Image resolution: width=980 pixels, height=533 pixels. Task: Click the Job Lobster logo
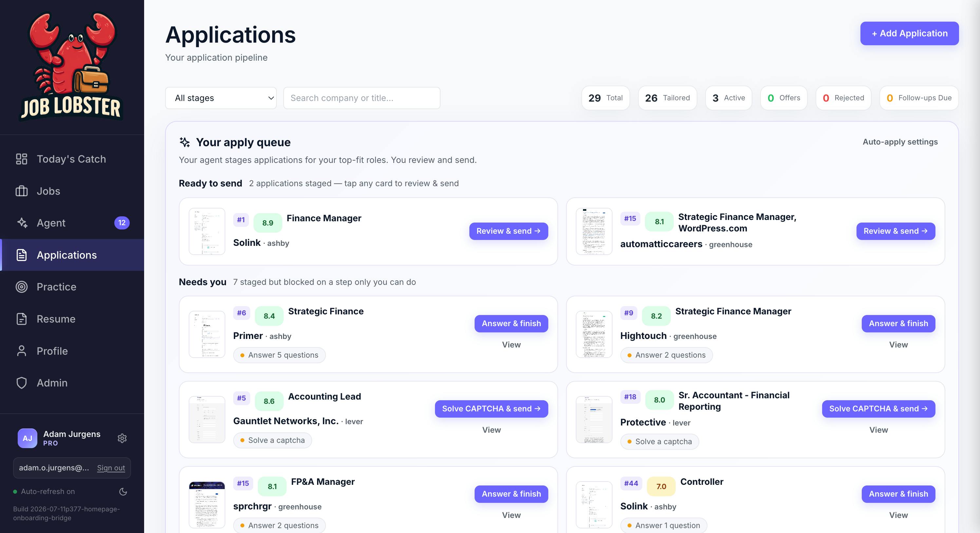[x=71, y=66]
